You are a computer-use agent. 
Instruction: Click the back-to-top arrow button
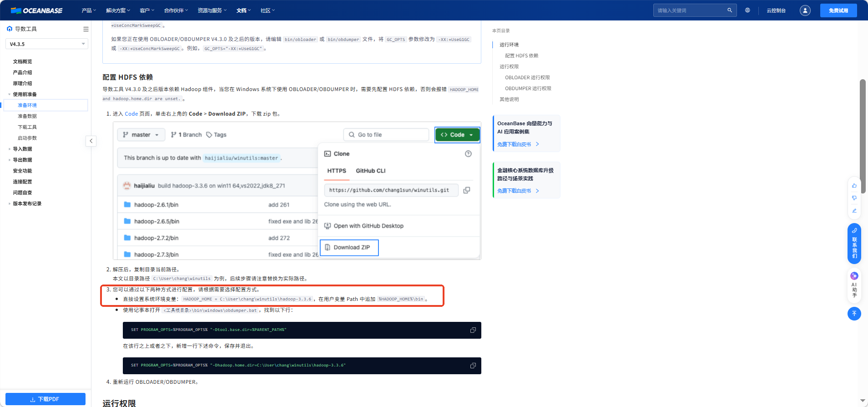pyautogui.click(x=854, y=313)
